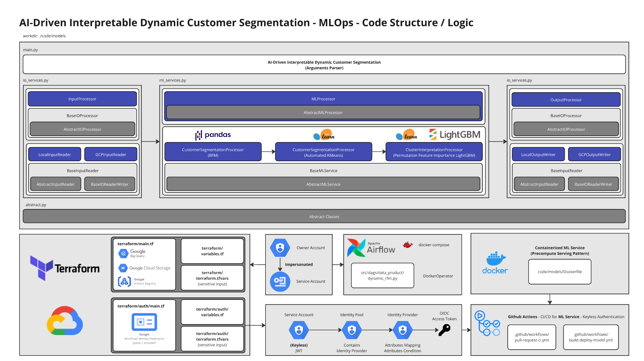
Task: Click the GitHub Actions workflow icon
Action: pos(488,323)
